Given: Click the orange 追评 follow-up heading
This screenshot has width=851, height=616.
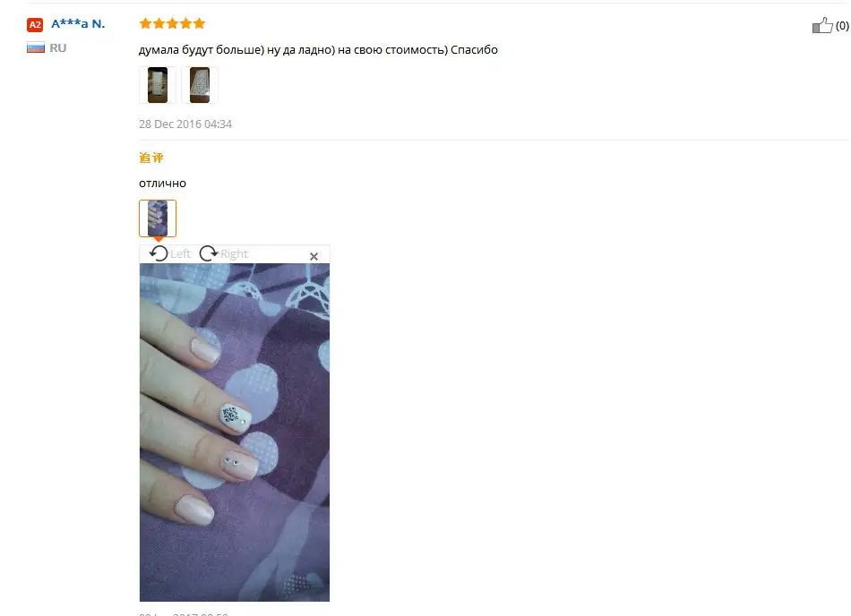Looking at the screenshot, I should (151, 158).
